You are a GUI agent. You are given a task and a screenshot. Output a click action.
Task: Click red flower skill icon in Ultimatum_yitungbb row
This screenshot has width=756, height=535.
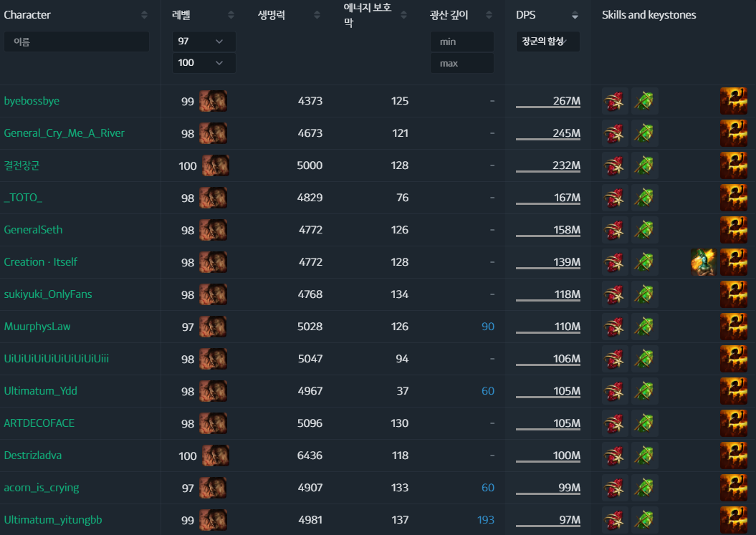coord(615,520)
